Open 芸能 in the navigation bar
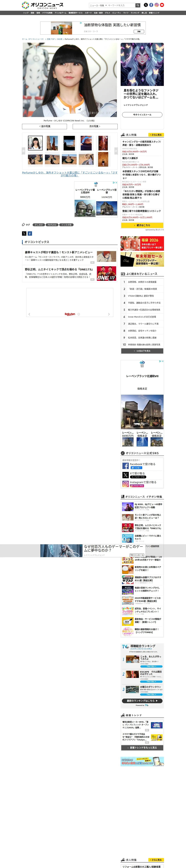 coord(32,13)
